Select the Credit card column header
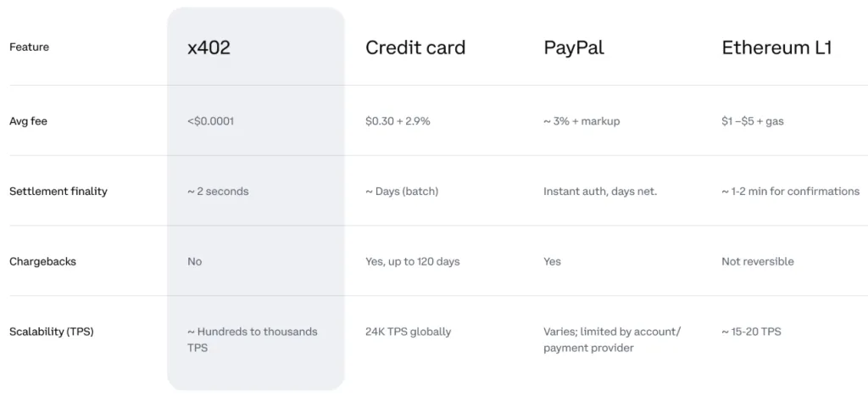 point(415,47)
